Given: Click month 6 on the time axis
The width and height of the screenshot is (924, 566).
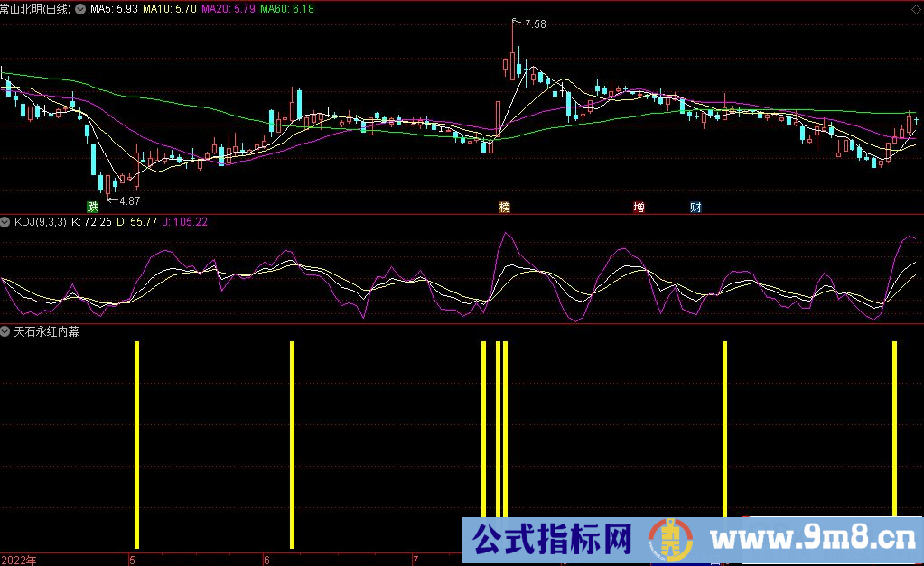Looking at the screenshot, I should click(x=266, y=560).
